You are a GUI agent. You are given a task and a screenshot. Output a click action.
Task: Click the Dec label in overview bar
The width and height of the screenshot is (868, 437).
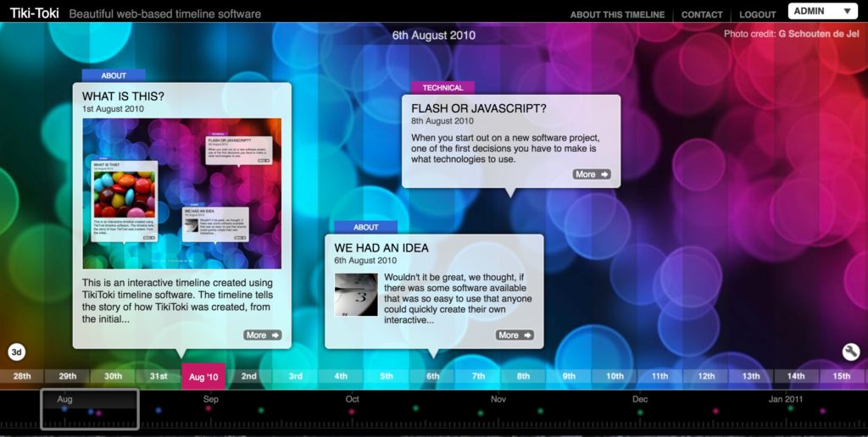pos(640,399)
